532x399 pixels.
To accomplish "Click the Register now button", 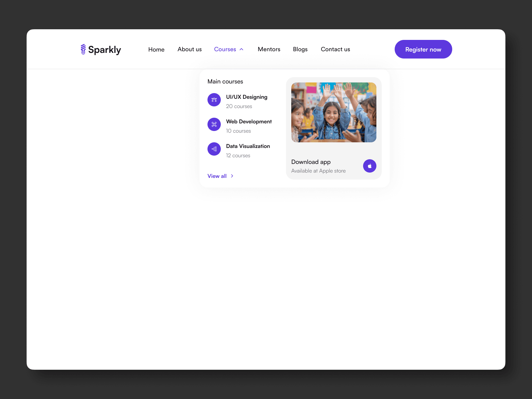I will 423,49.
